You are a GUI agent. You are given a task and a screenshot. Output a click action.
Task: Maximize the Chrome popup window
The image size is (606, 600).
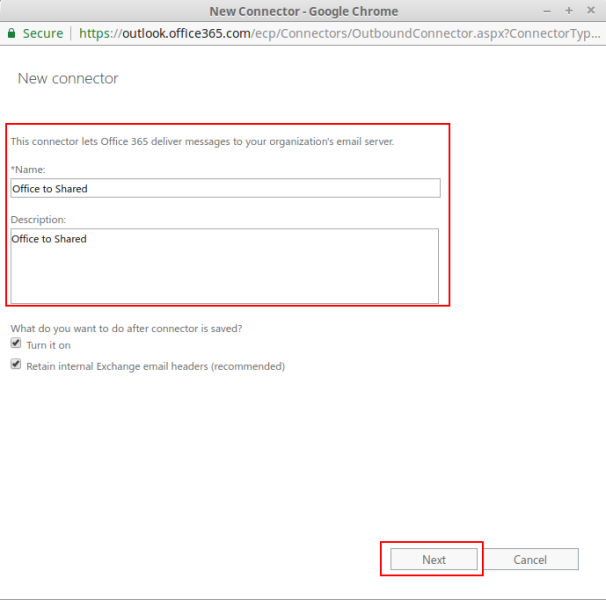click(x=569, y=11)
